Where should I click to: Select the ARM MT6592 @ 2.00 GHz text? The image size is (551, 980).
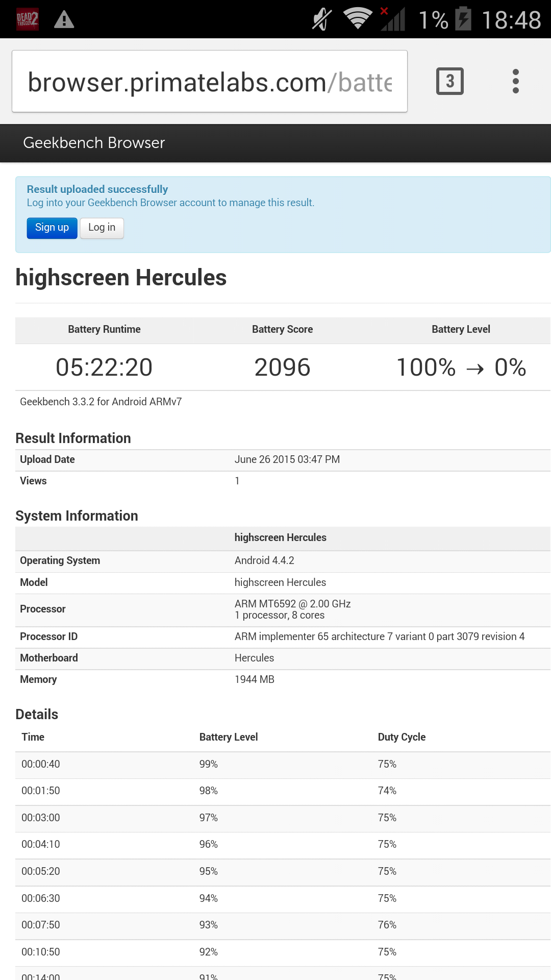[x=293, y=604]
